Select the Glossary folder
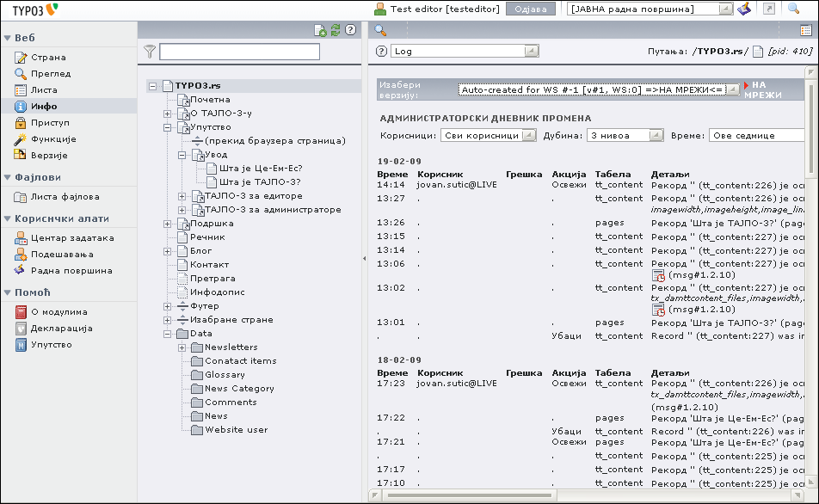Viewport: 819px width, 504px height. pos(225,375)
